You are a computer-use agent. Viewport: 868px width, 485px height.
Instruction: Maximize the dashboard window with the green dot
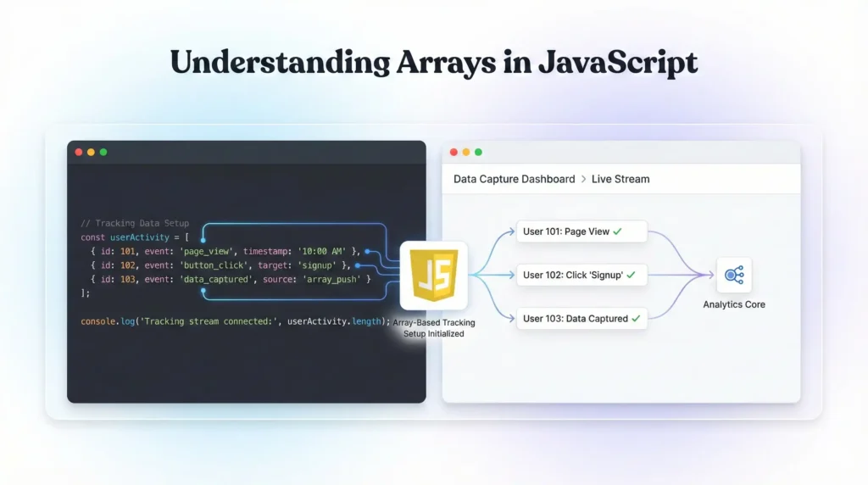click(478, 153)
